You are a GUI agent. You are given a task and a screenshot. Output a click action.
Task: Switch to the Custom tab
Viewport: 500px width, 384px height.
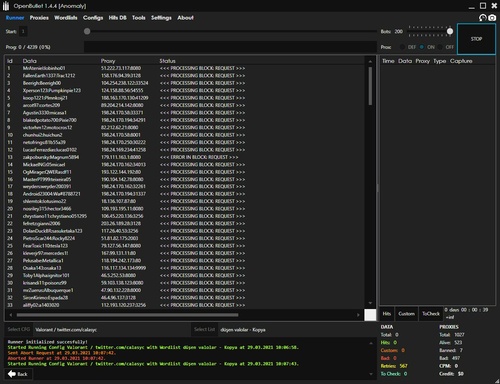(x=406, y=314)
